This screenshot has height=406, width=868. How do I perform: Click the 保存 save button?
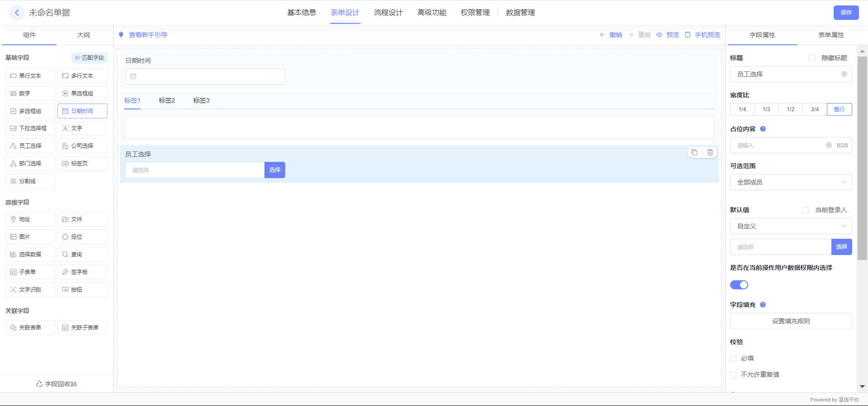(846, 13)
